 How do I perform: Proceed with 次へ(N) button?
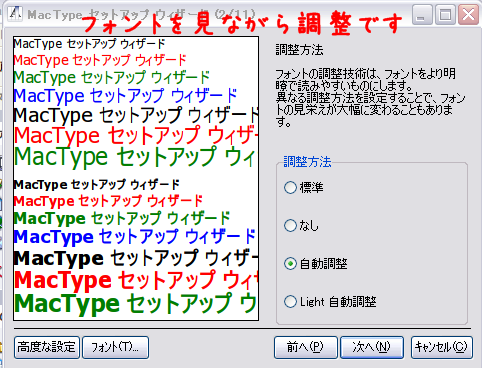click(372, 347)
